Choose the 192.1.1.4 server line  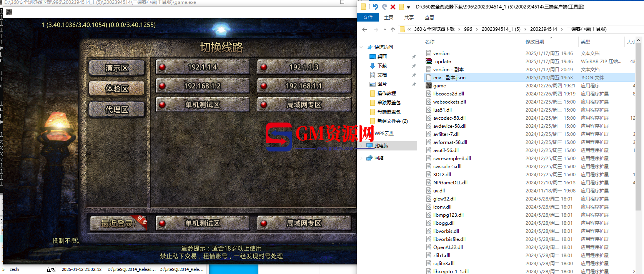203,67
